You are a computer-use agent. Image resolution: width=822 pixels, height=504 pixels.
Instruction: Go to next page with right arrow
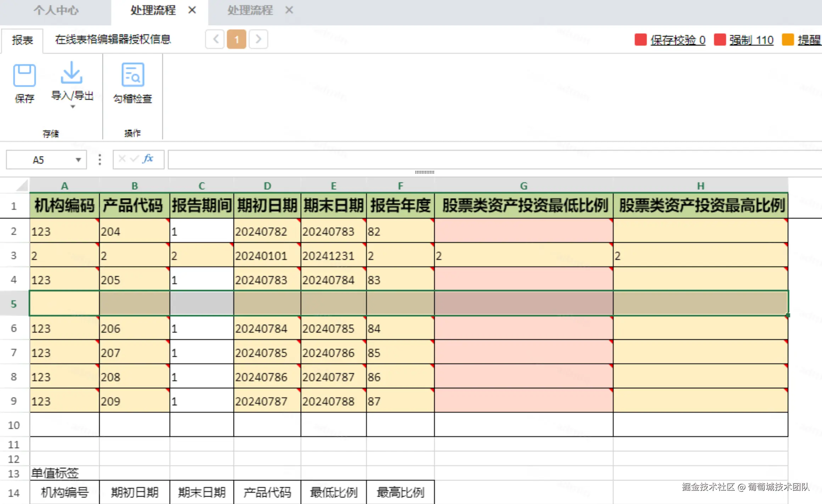(x=258, y=39)
